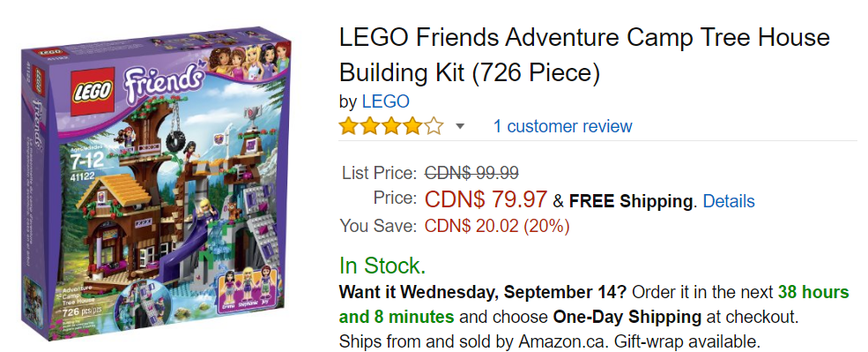Expand the star rating breakdown arrow

tap(459, 127)
